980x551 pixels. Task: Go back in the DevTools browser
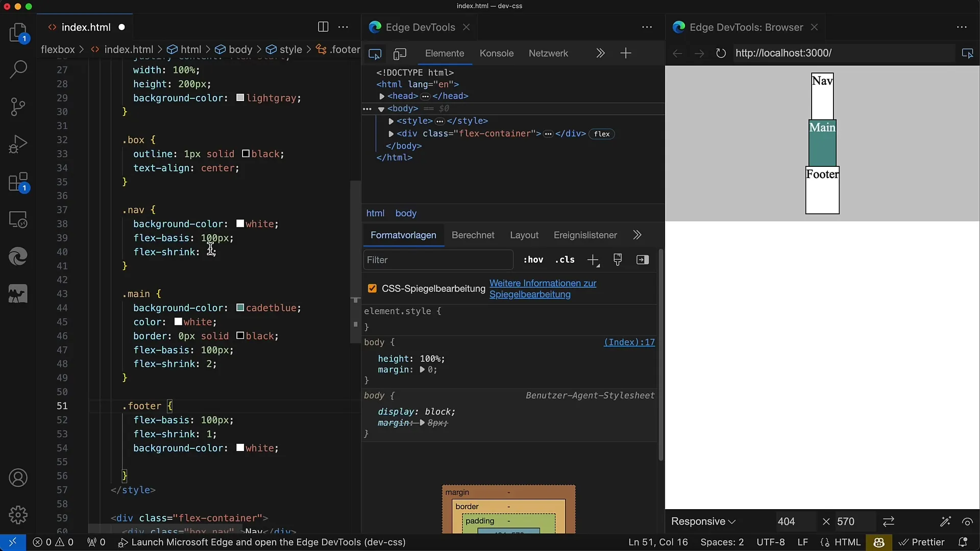coord(677,53)
